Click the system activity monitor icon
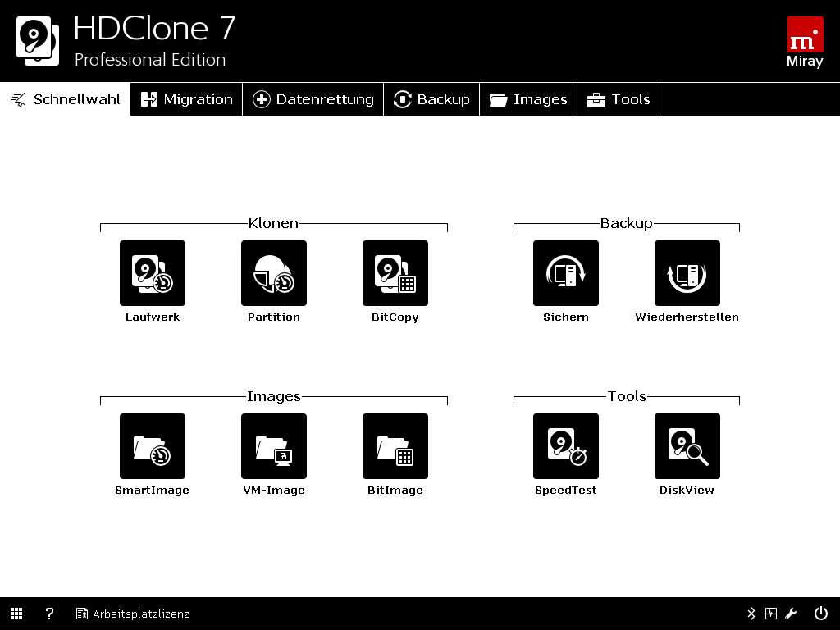Screen dimensions: 840x630 pos(771,613)
